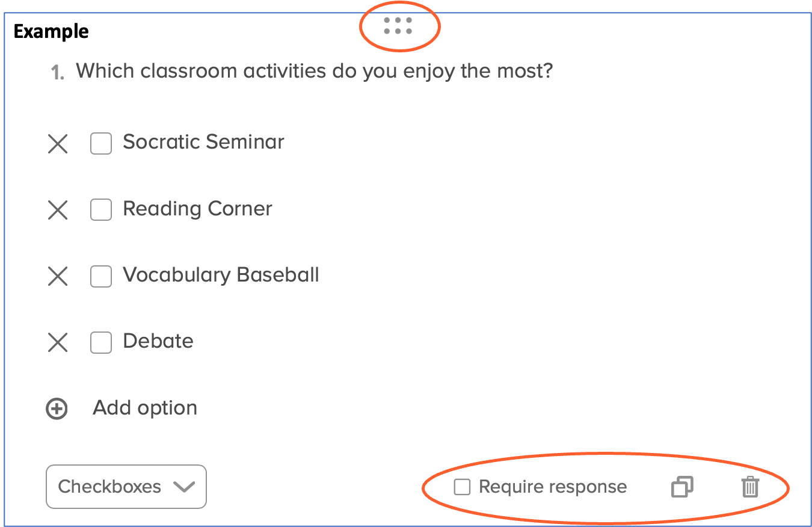Click the six-dot drag handle icon
The image size is (812, 527).
[x=398, y=25]
